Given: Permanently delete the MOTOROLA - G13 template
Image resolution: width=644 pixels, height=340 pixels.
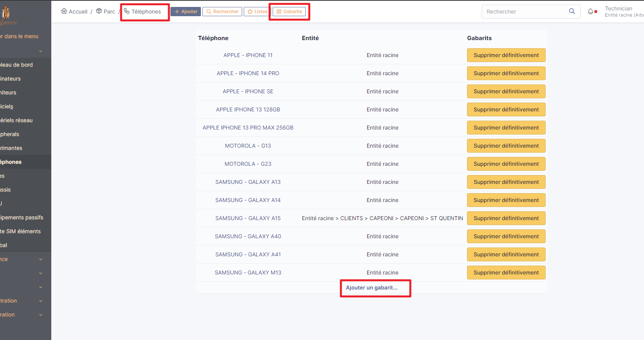Looking at the screenshot, I should tap(506, 146).
